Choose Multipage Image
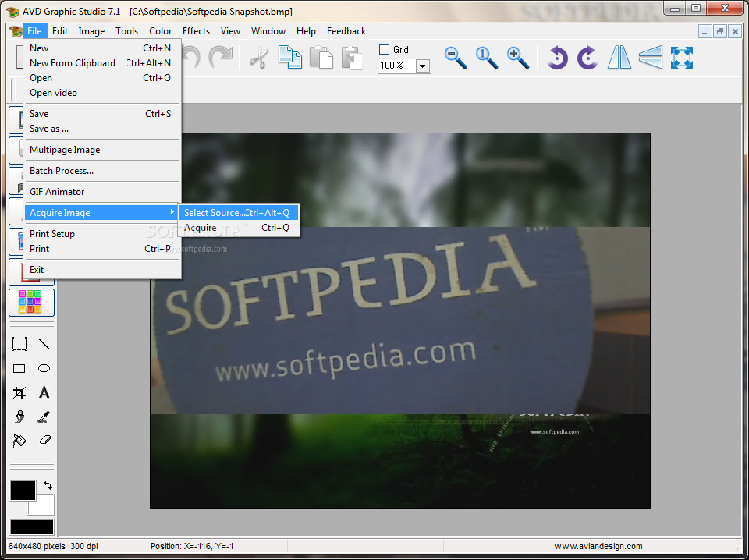This screenshot has width=749, height=560. pos(102,150)
